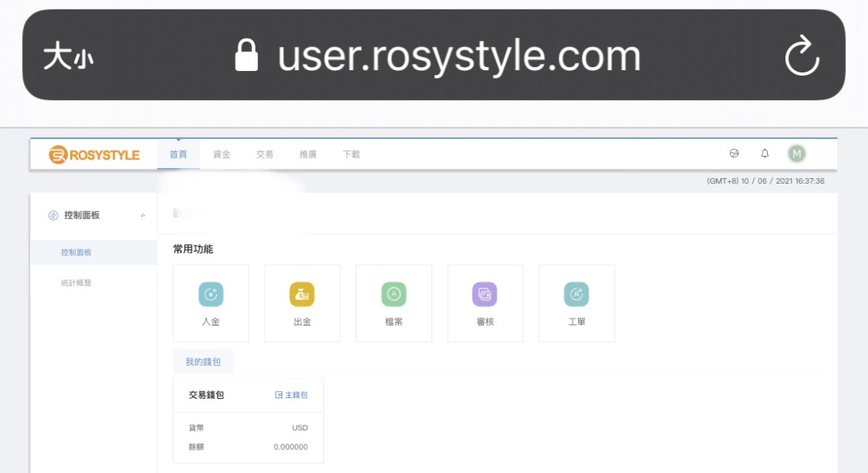The image size is (868, 473).
Task: Open the green M user avatar
Action: (797, 154)
